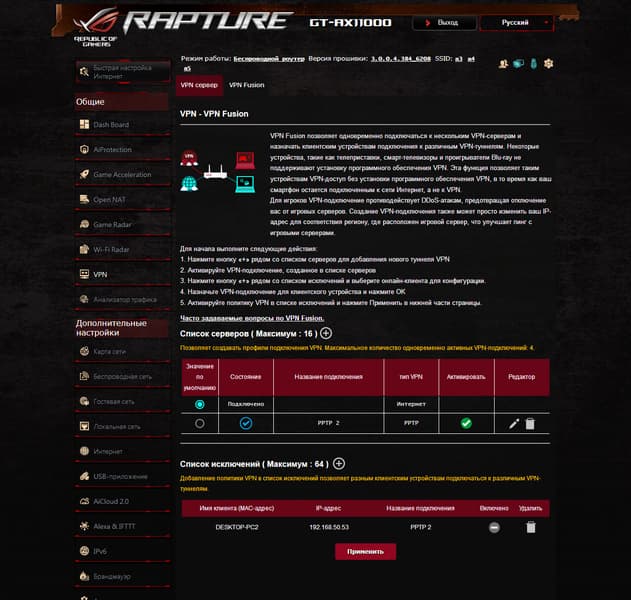Screen dimensions: 631x600
Task: Toggle enabled state for DESKTOP-PC2 rule
Action: click(x=494, y=527)
